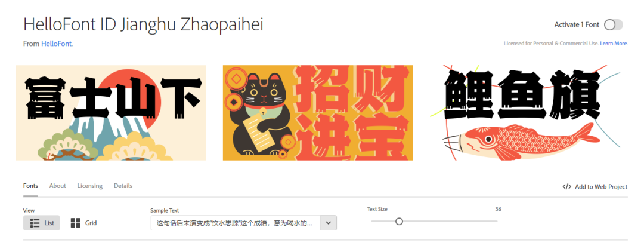Click the Grid view icon
The height and width of the screenshot is (249, 644).
tap(76, 223)
